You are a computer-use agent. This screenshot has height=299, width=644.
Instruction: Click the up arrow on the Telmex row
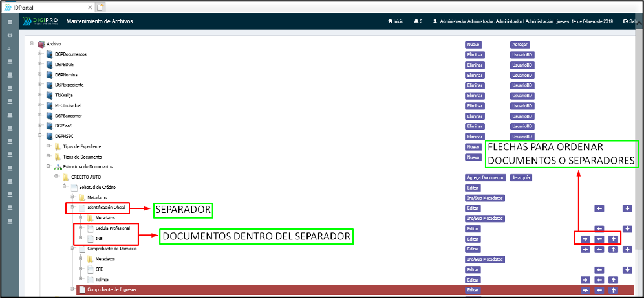[613, 280]
